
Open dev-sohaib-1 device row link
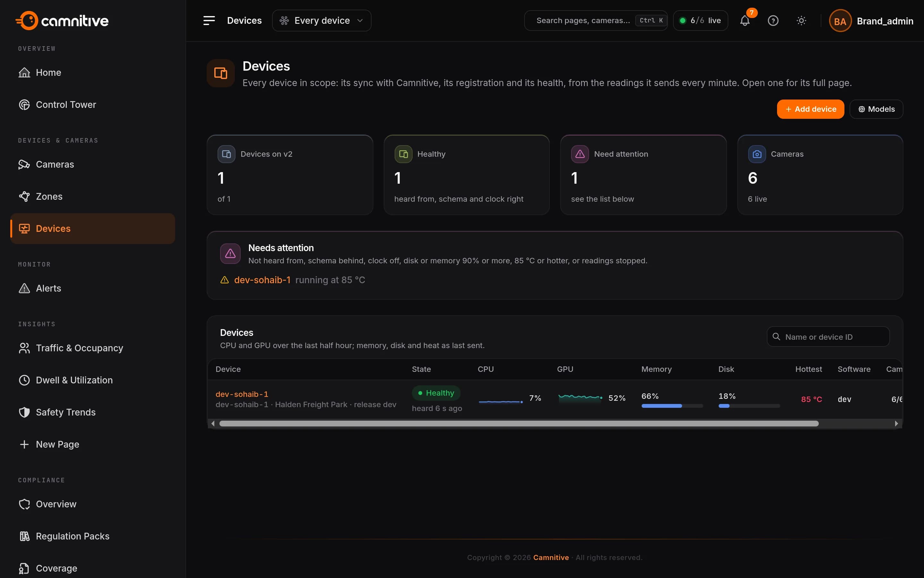tap(242, 394)
